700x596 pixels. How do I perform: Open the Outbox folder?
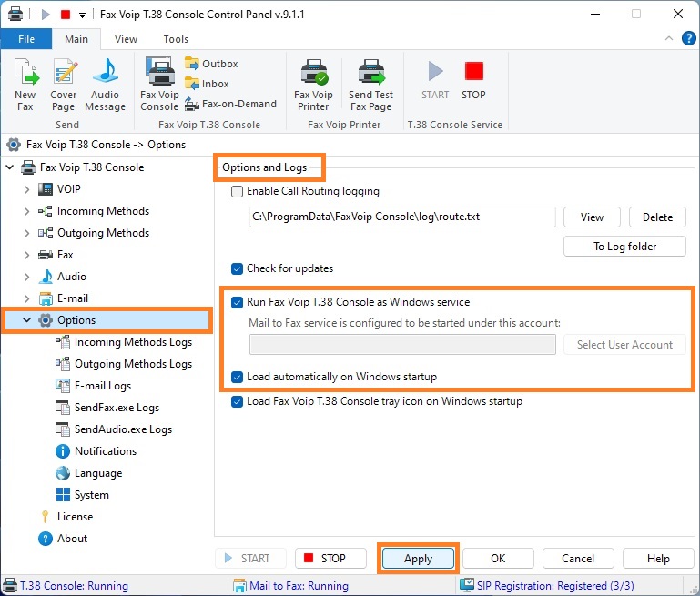pyautogui.click(x=211, y=64)
